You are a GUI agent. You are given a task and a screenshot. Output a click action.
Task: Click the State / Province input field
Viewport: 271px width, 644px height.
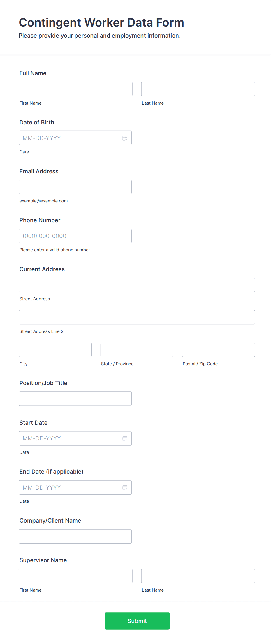pyautogui.click(x=137, y=350)
